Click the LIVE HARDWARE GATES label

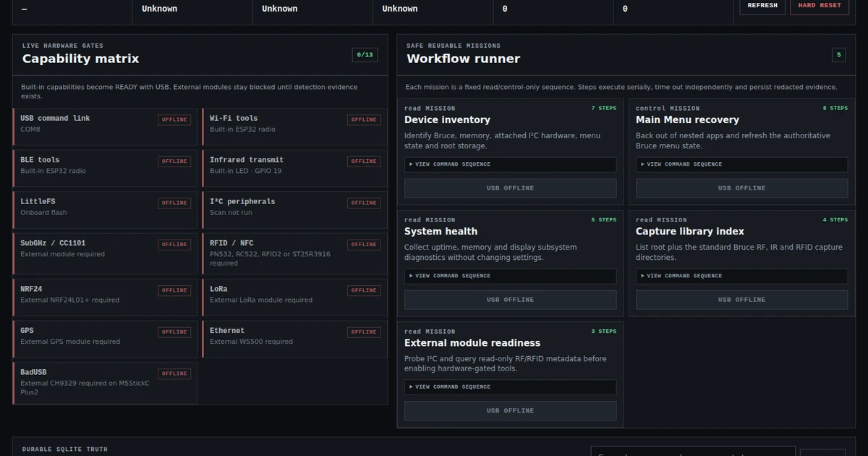click(62, 46)
